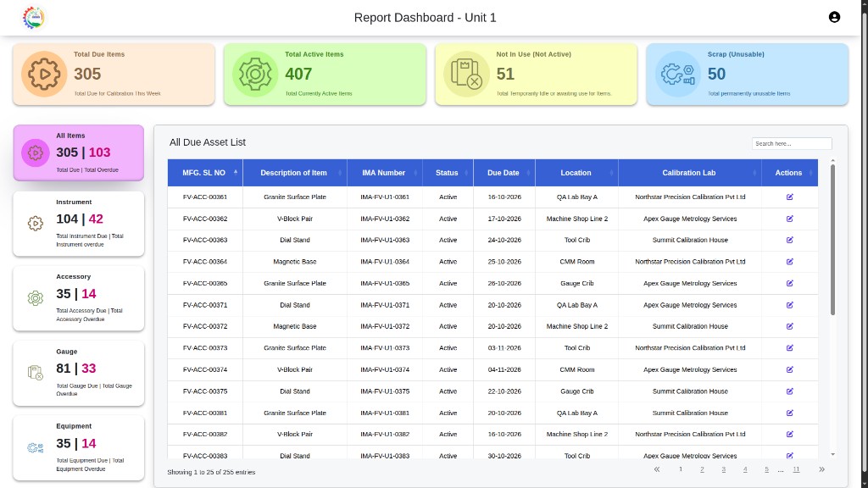868x488 pixels.
Task: Go to page 4 of the table
Action: tap(745, 469)
